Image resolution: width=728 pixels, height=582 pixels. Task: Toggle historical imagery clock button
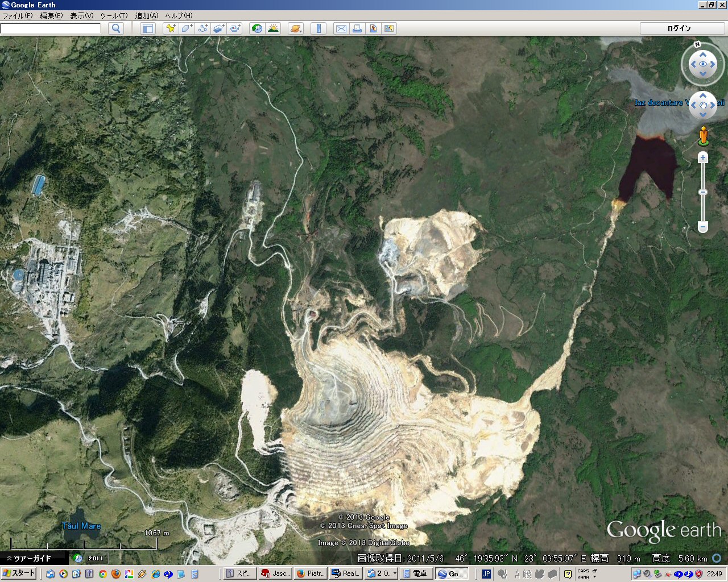[257, 28]
